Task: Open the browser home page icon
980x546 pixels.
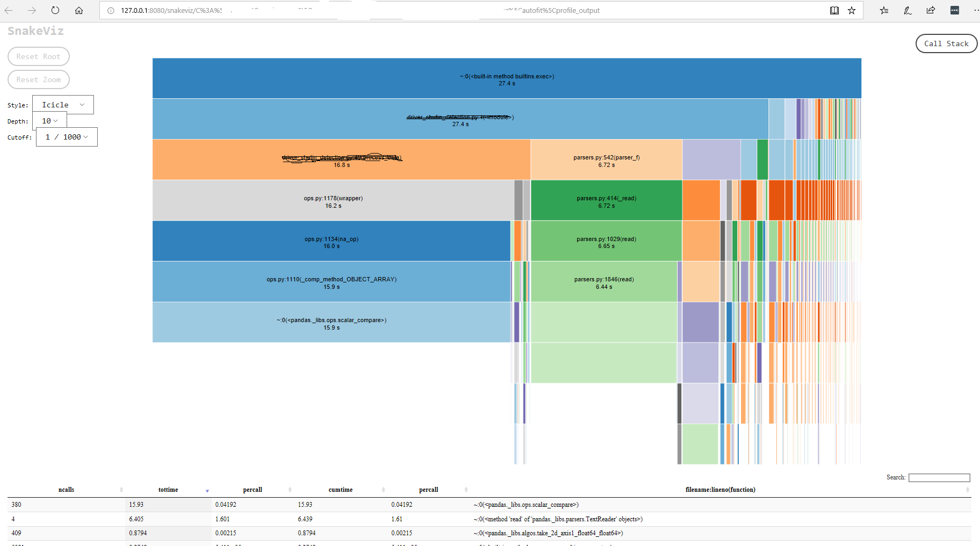Action: click(x=79, y=10)
